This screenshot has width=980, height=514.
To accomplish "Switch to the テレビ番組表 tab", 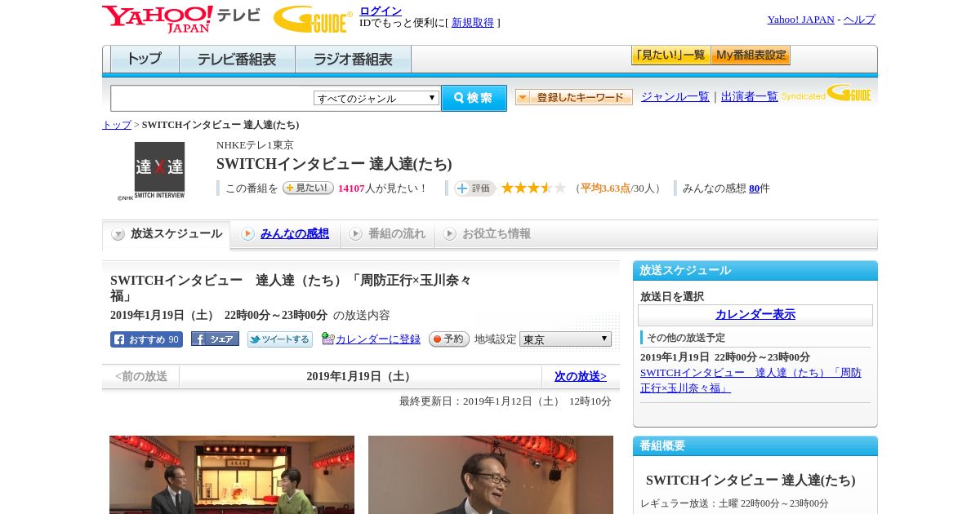I will point(237,59).
